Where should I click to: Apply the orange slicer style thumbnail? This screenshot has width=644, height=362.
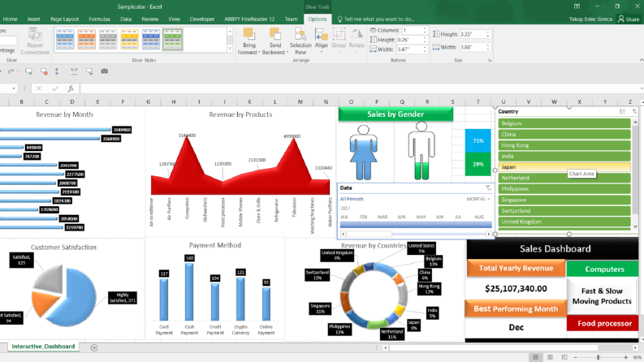86,40
